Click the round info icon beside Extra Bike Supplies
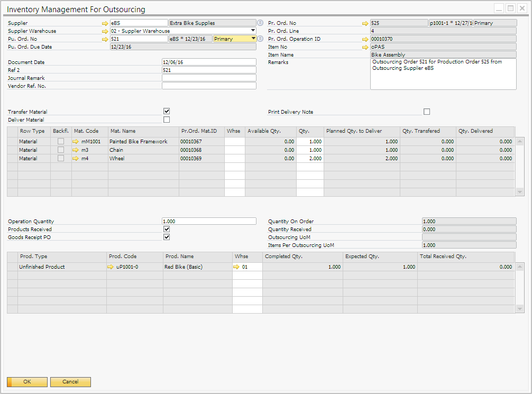Image resolution: width=532 pixels, height=394 pixels. [260, 23]
